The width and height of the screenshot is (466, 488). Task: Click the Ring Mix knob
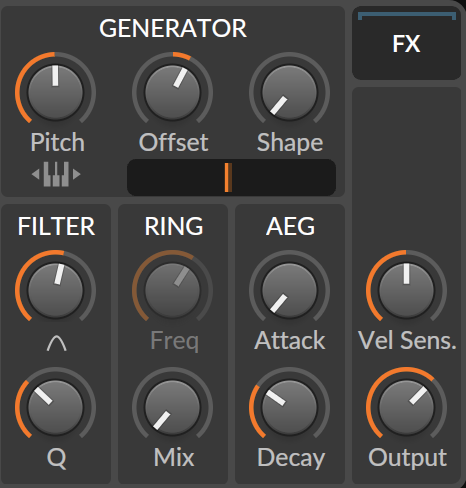pyautogui.click(x=172, y=407)
